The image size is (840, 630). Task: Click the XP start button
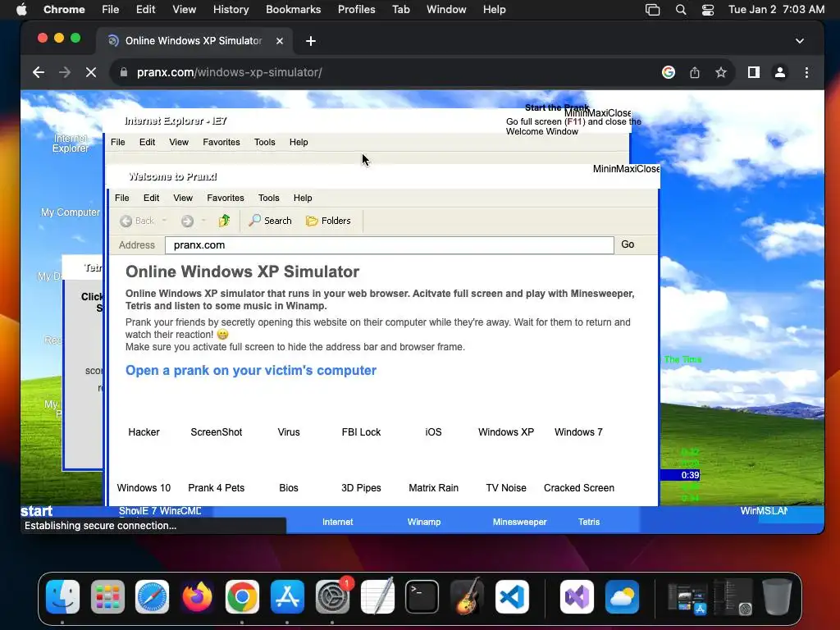[x=36, y=512]
